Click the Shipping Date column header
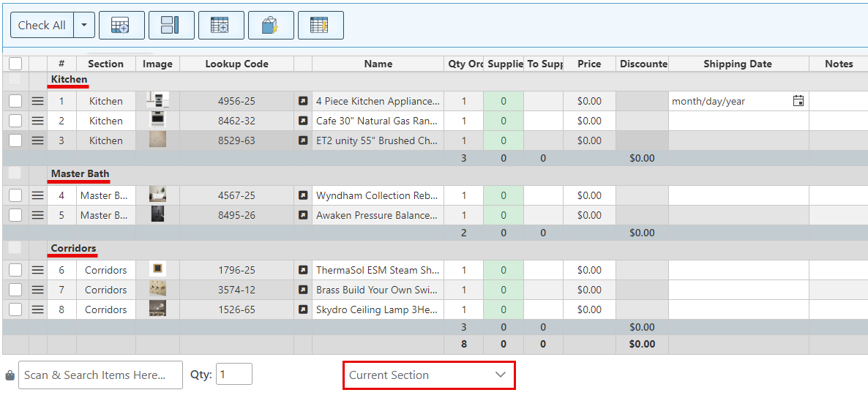Viewport: 868px width, 398px height. click(737, 64)
